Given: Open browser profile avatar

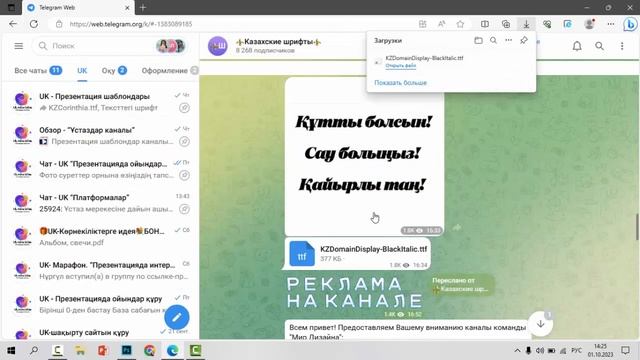Looking at the screenshot, I should 589,24.
